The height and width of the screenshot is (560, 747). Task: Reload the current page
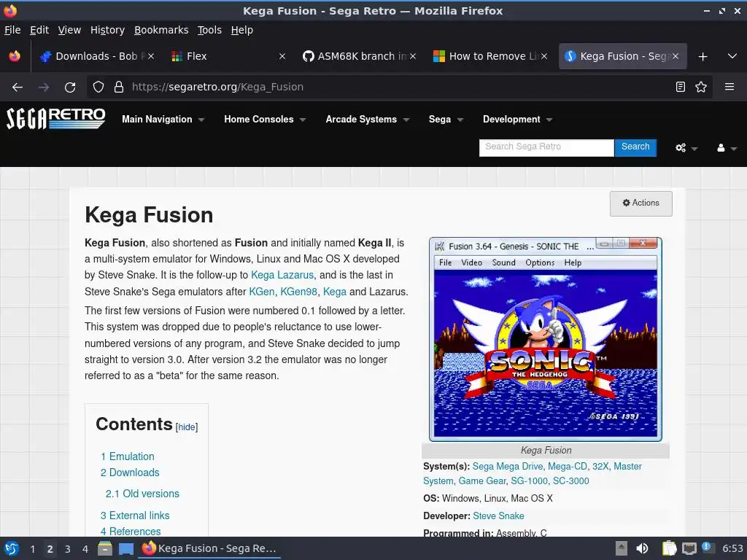pyautogui.click(x=70, y=87)
